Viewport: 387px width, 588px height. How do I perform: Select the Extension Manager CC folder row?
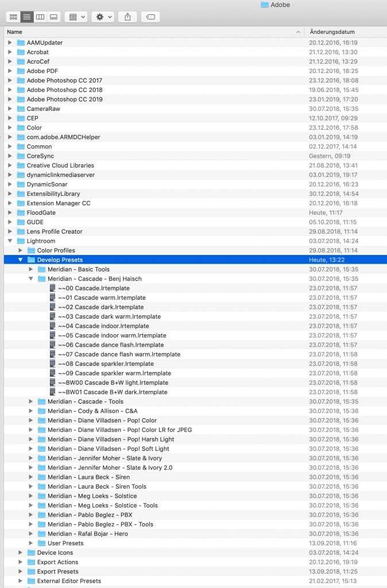point(195,203)
